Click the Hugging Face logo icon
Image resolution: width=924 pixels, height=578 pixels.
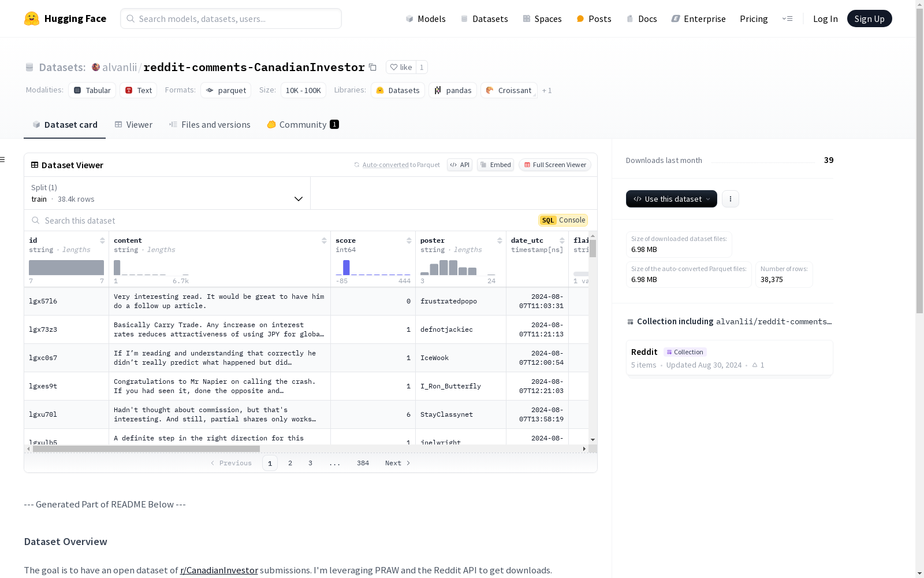pyautogui.click(x=32, y=18)
